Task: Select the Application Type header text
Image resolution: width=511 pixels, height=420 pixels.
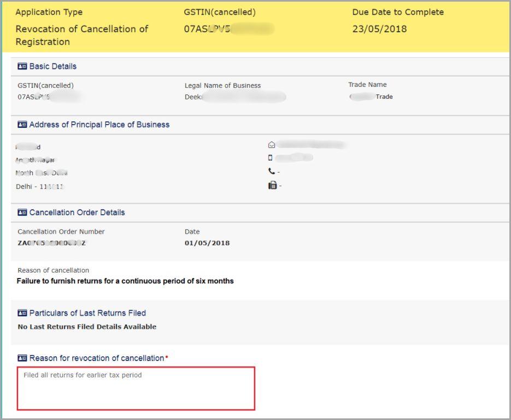Action: (49, 12)
